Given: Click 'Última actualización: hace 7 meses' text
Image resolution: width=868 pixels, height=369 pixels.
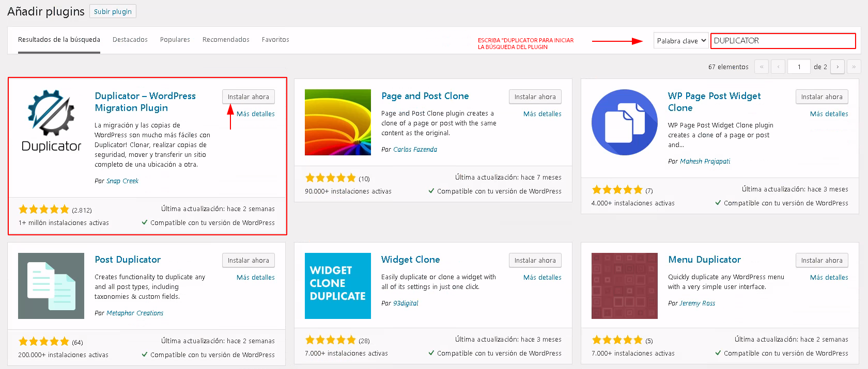Looking at the screenshot, I should 508,178.
